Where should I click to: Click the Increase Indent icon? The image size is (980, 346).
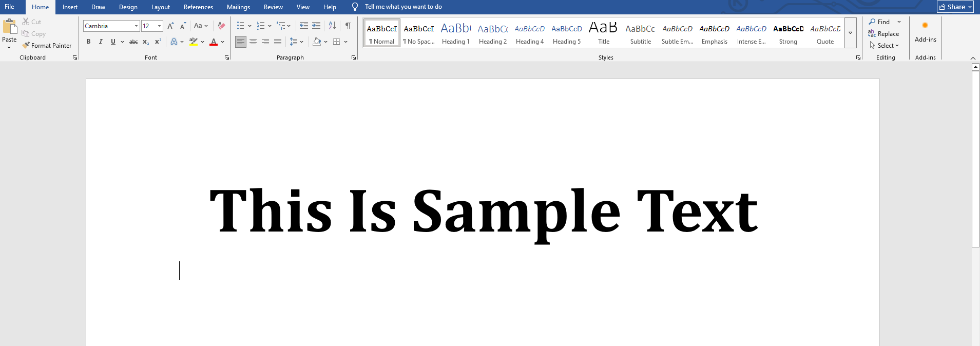pyautogui.click(x=316, y=26)
